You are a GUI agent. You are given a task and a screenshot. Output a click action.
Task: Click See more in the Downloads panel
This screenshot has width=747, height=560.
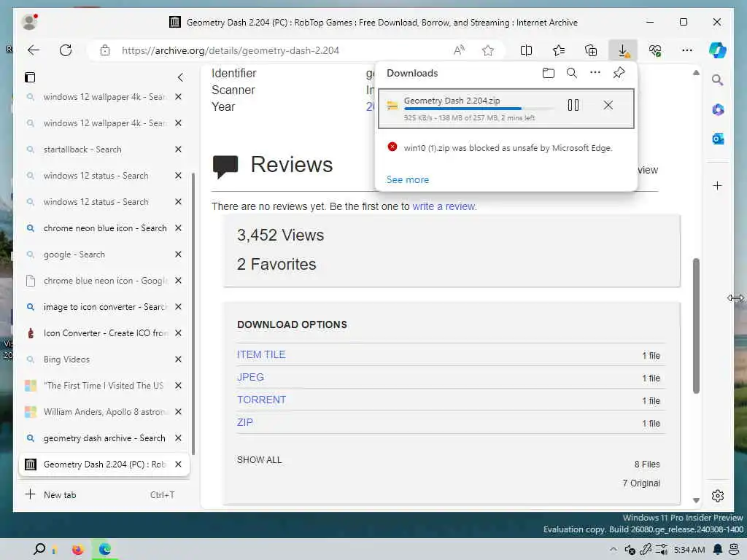(407, 180)
